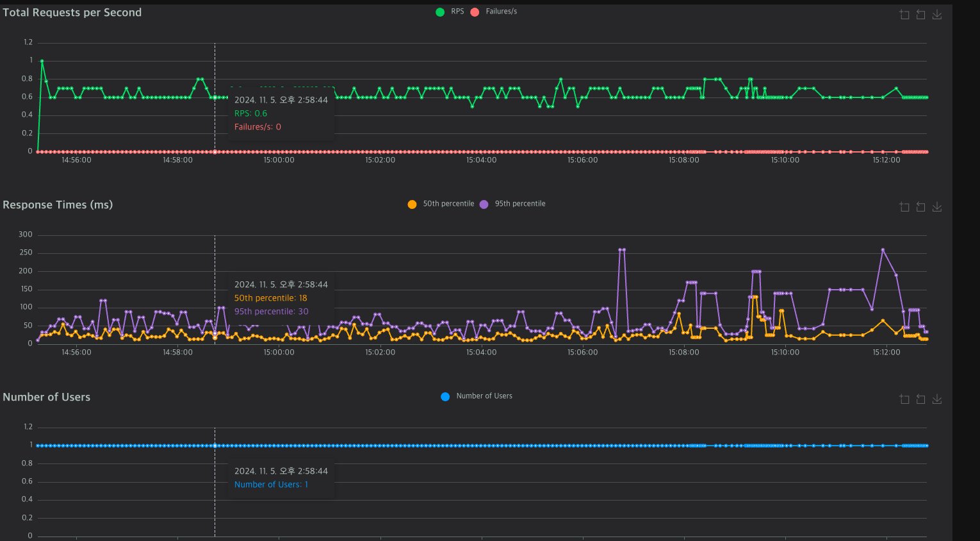The image size is (980, 541).
Task: Click the blue Number of Users legend dot
Action: [445, 397]
